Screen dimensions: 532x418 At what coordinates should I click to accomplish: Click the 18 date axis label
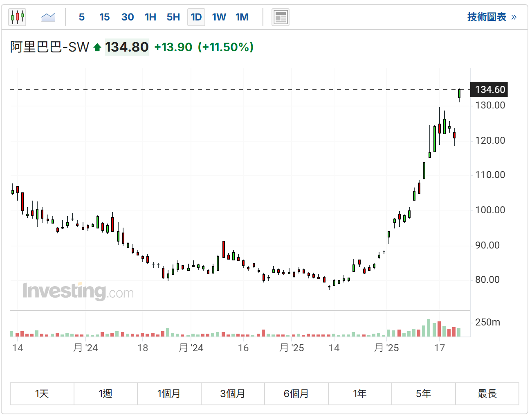(143, 348)
